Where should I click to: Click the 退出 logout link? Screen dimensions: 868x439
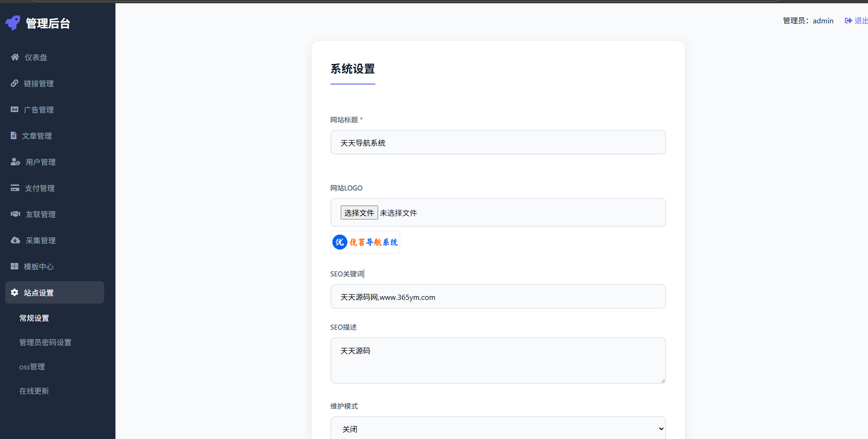point(857,21)
